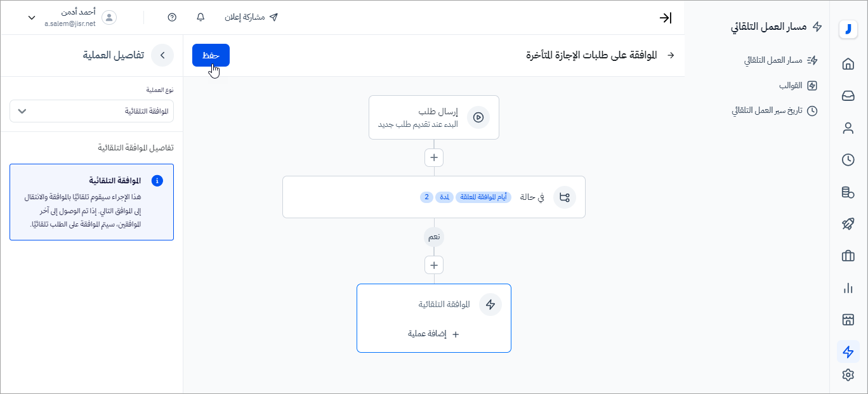The width and height of the screenshot is (868, 394).
Task: Click مشاركة إعلان link
Action: pyautogui.click(x=252, y=17)
